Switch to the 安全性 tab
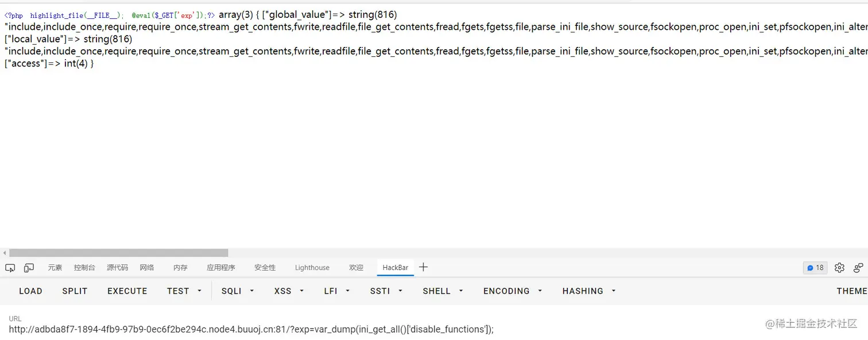Screen dimensions: 868x340 [x=265, y=268]
